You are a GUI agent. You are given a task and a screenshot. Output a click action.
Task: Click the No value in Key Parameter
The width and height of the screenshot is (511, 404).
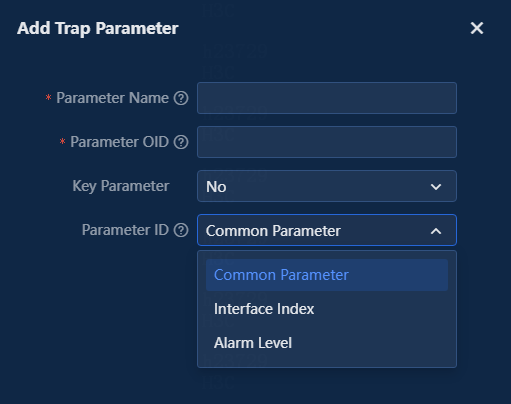pyautogui.click(x=216, y=187)
